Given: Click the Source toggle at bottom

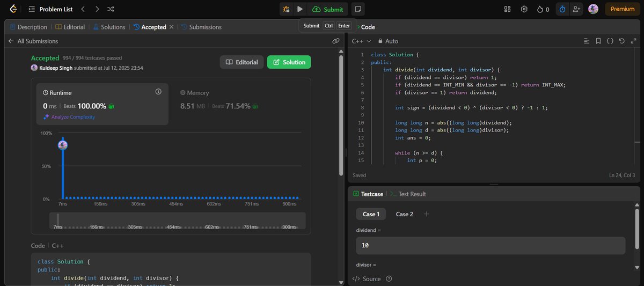Looking at the screenshot, I should pyautogui.click(x=367, y=278).
